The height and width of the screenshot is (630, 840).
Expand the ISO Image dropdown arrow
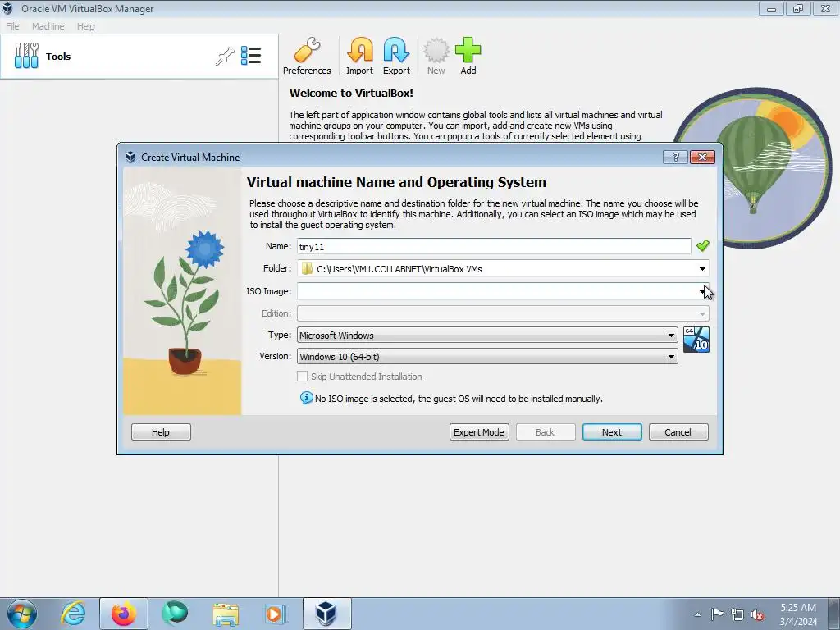pos(702,291)
